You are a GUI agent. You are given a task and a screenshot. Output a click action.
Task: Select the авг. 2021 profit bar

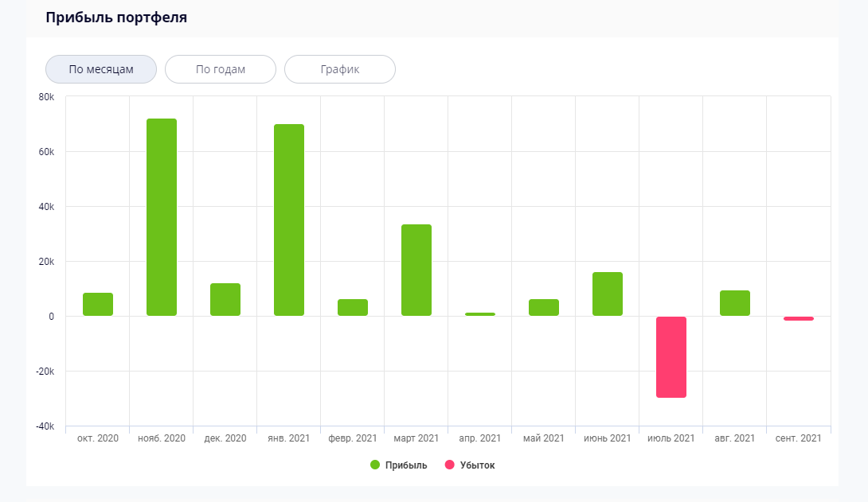click(735, 303)
